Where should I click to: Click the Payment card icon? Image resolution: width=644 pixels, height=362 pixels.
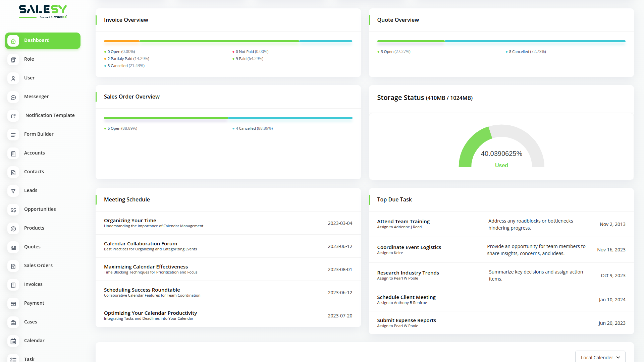tap(13, 304)
